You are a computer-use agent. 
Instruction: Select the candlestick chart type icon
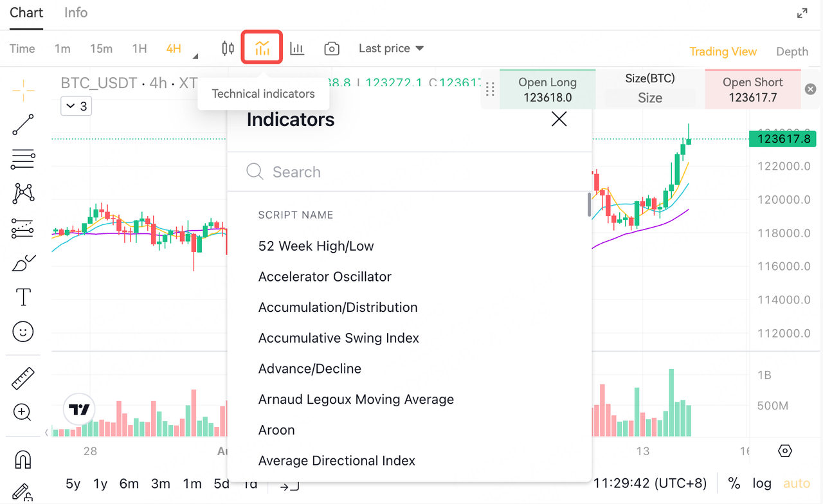(227, 48)
